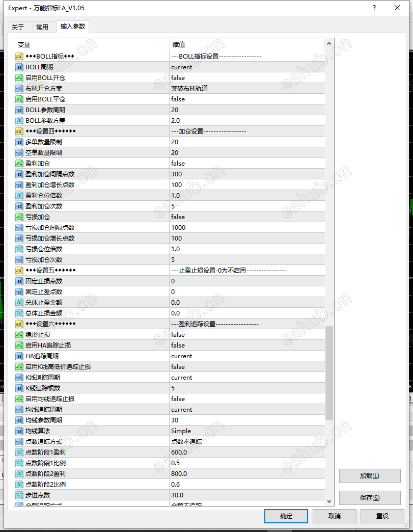The height and width of the screenshot is (532, 413).
Task: Click the bool icon next to 启用HA追踪止损
Action: [19, 345]
